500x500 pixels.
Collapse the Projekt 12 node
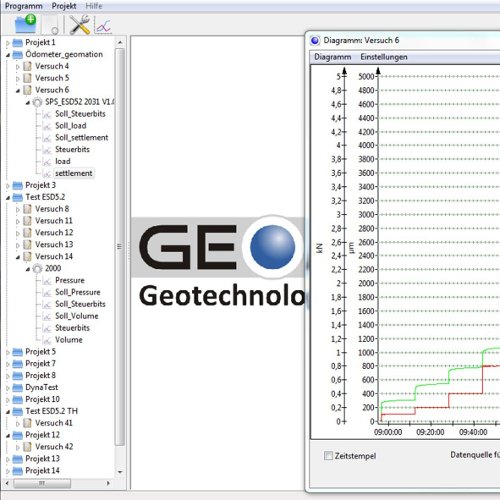8,436
